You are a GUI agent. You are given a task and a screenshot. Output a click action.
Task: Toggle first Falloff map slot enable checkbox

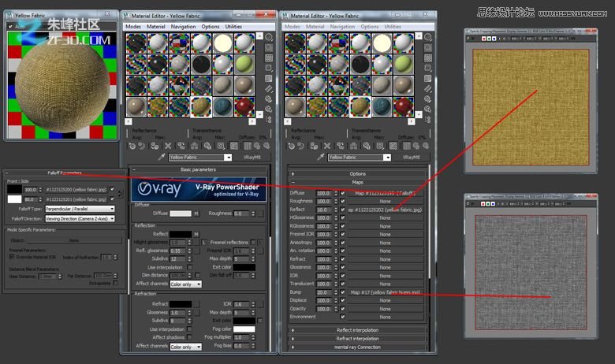coord(112,189)
